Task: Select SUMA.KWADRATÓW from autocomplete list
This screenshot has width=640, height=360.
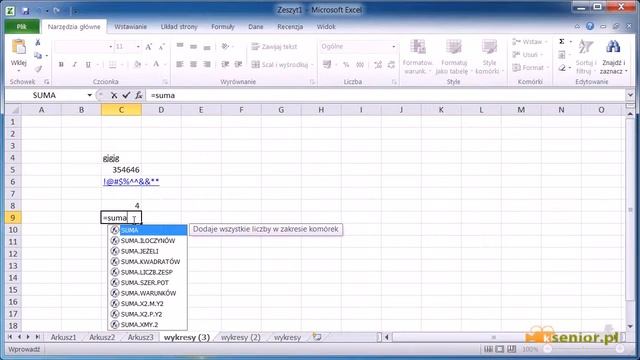Action: pyautogui.click(x=148, y=262)
